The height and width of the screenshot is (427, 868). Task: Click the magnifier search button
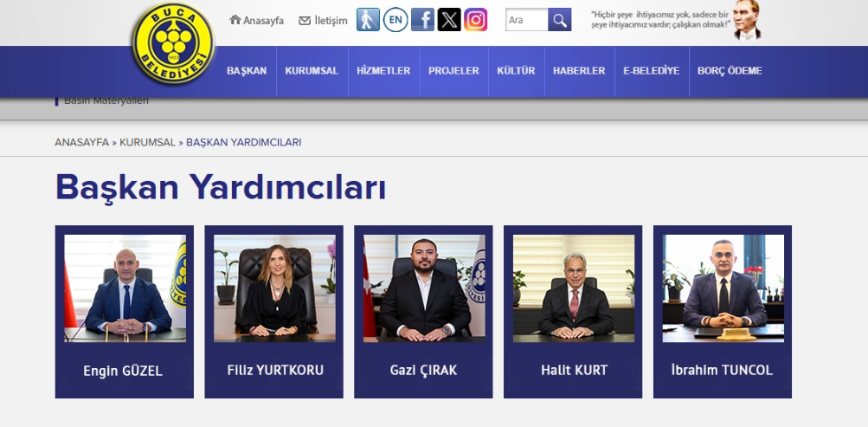pyautogui.click(x=560, y=20)
